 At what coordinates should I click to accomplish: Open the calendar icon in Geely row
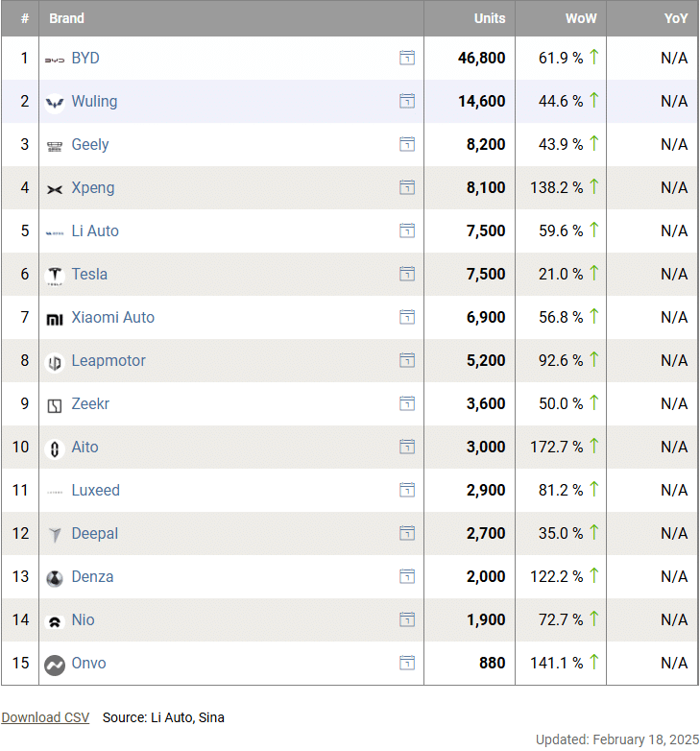click(x=407, y=145)
